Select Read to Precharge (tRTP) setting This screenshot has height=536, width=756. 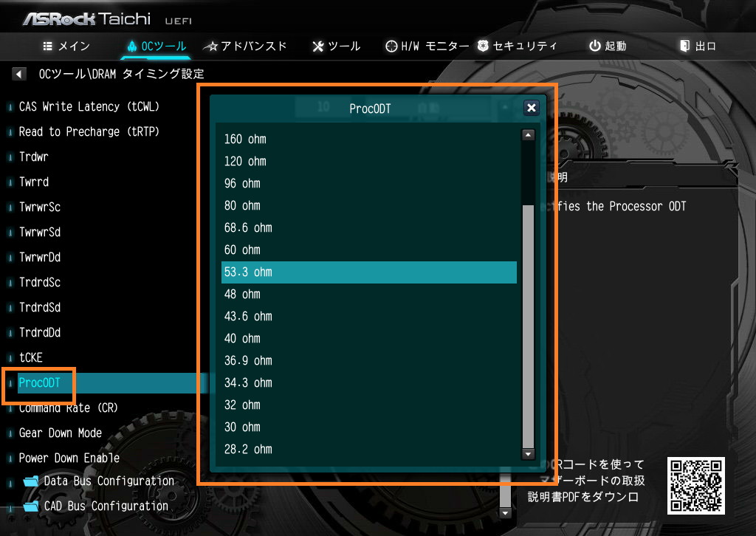(x=89, y=131)
